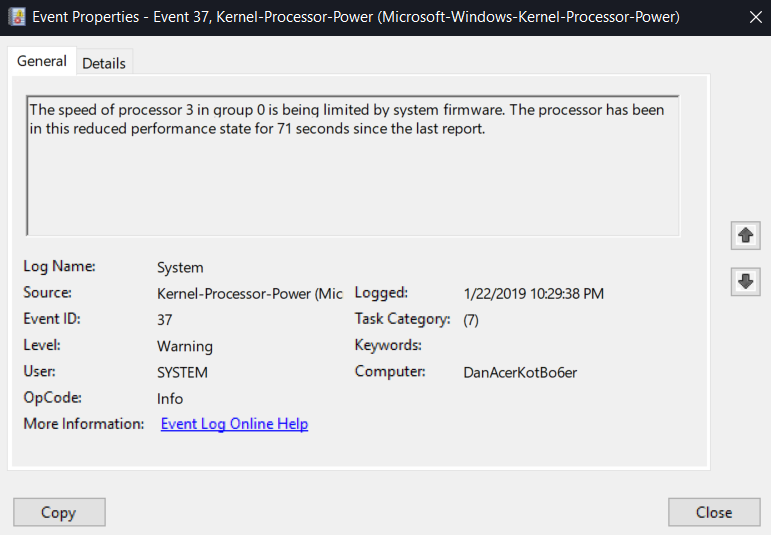Image resolution: width=771 pixels, height=535 pixels.
Task: Select the Event ID value 37
Action: [x=165, y=320]
